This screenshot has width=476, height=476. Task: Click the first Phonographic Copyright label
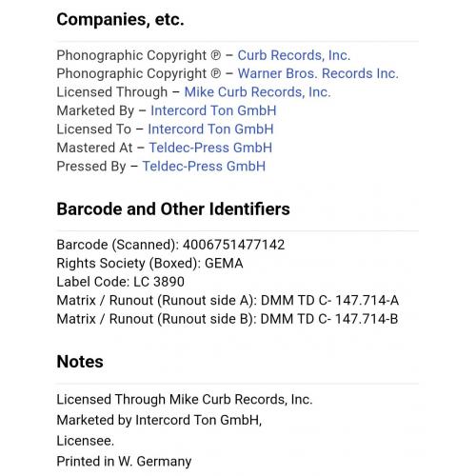click(139, 55)
